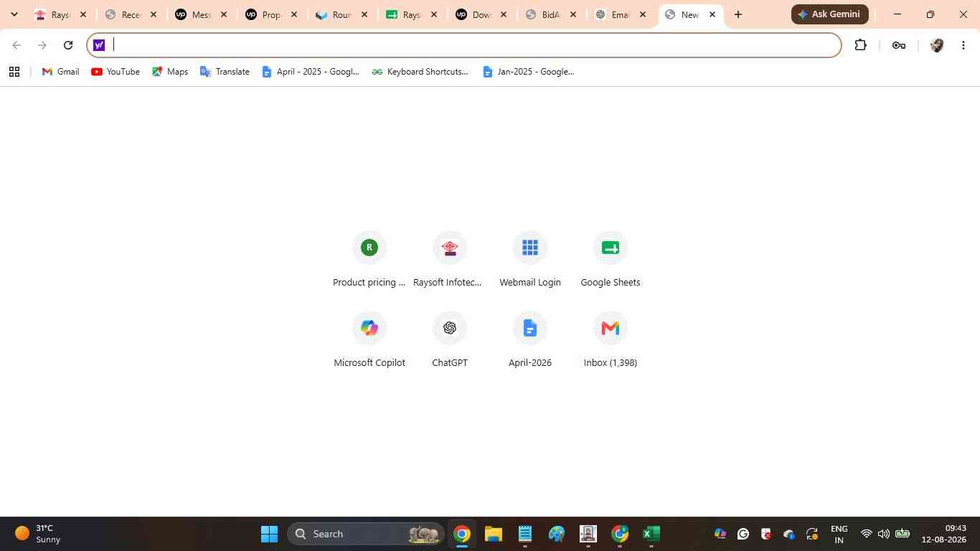This screenshot has width=980, height=551.
Task: Open the YouTube bookmark
Action: [x=116, y=72]
